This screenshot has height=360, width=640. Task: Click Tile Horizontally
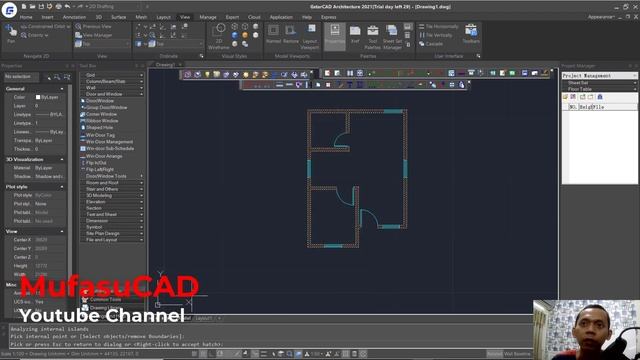438,27
